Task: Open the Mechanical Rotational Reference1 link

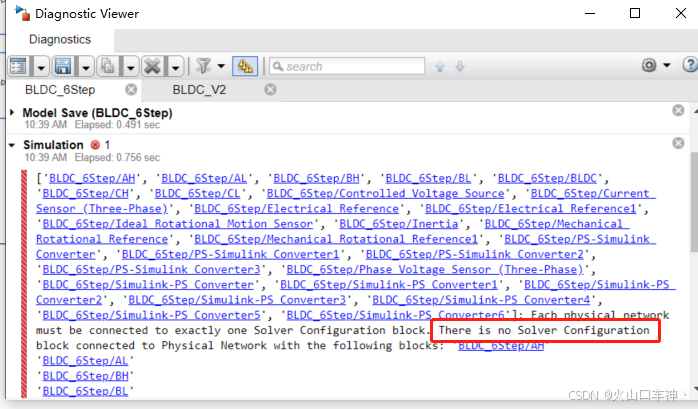Action: click(x=336, y=239)
